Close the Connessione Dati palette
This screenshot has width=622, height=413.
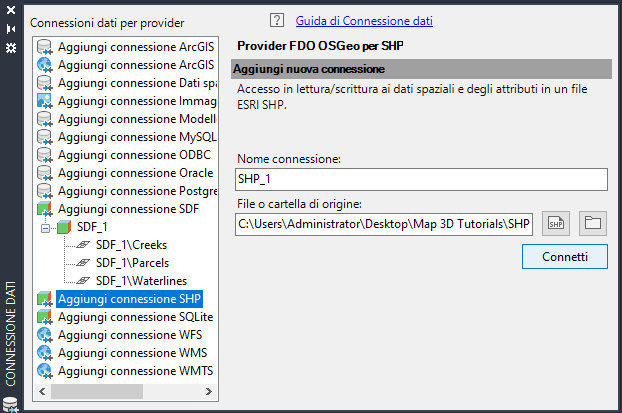pyautogui.click(x=11, y=10)
